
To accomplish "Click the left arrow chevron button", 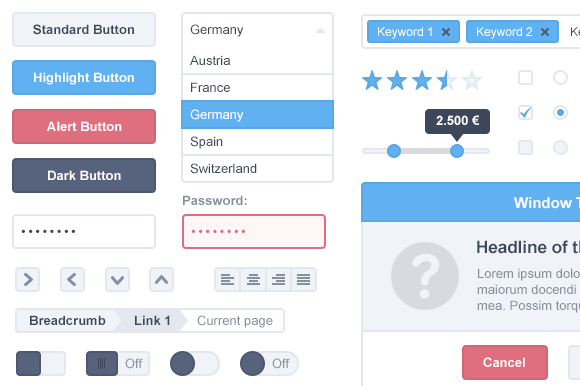I will tap(72, 280).
